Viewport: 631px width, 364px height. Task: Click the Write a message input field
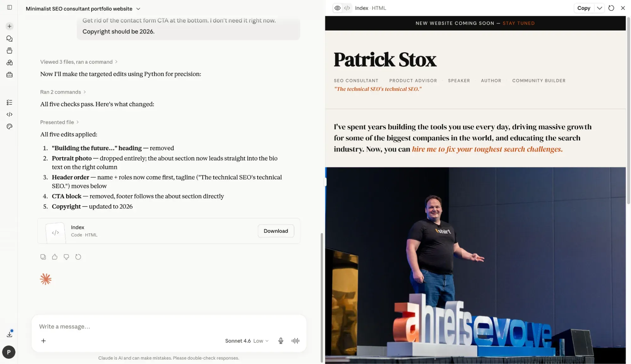169,326
